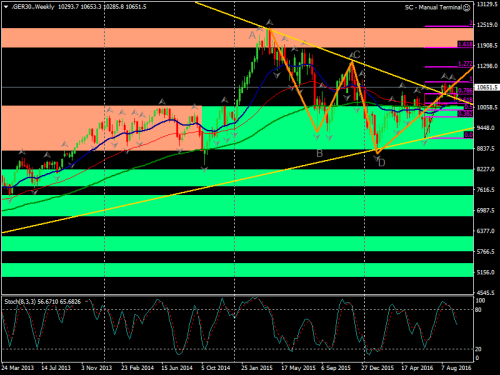Screen dimensions: 500x375
Task: Click the 8227.0 price axis label
Action: point(485,169)
